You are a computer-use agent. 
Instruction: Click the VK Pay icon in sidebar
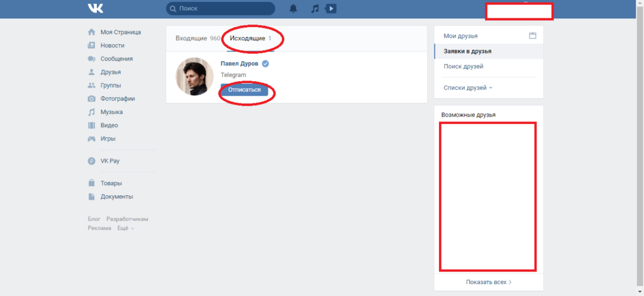point(92,161)
